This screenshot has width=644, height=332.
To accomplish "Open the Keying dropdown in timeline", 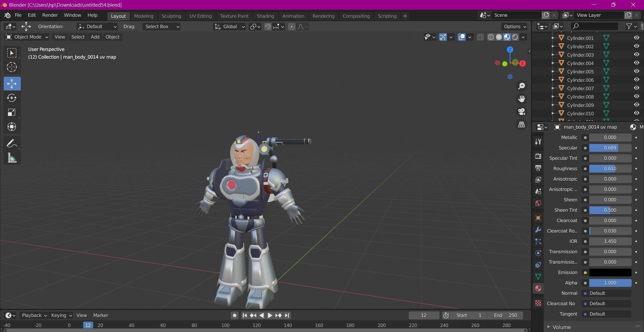I will tap(61, 315).
